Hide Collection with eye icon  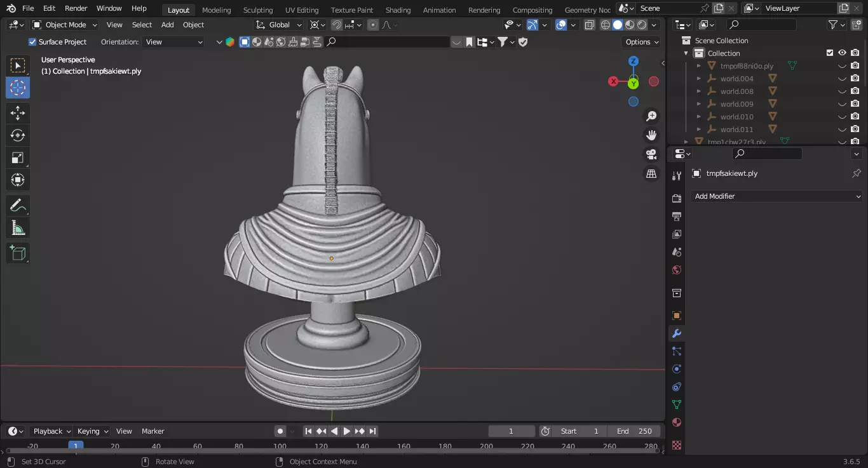842,53
